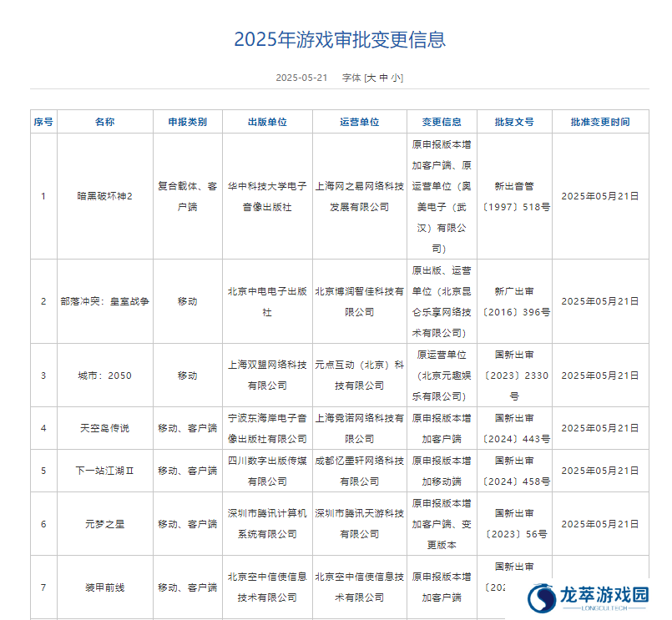The width and height of the screenshot is (672, 620).
Task: Click operator 深圳市腾讯天游科技有限公司
Action: click(x=360, y=524)
